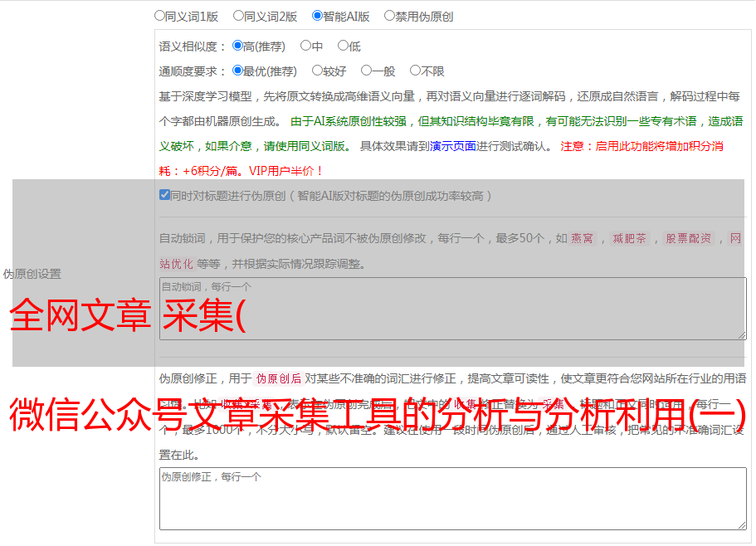Select the 同义词2版 radio option

[x=238, y=16]
